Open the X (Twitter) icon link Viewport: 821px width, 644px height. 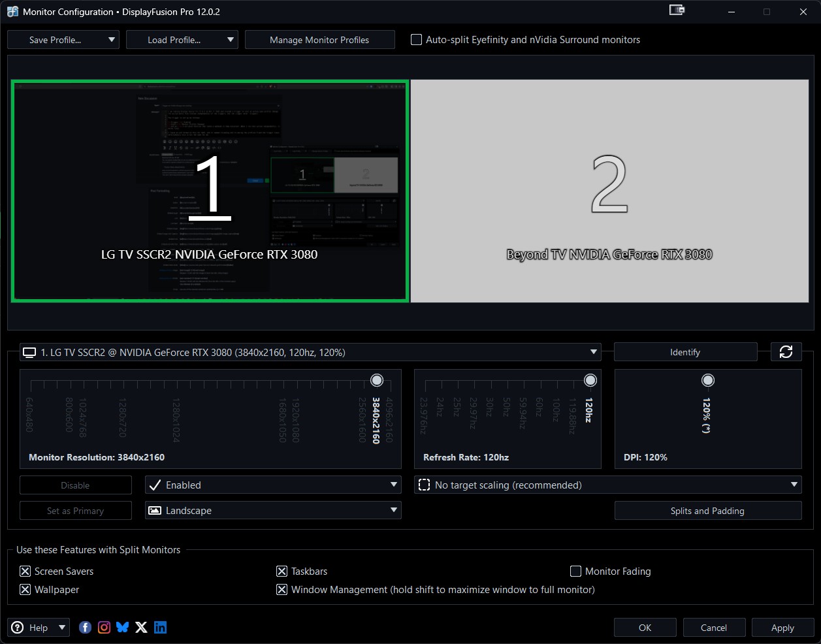(141, 628)
